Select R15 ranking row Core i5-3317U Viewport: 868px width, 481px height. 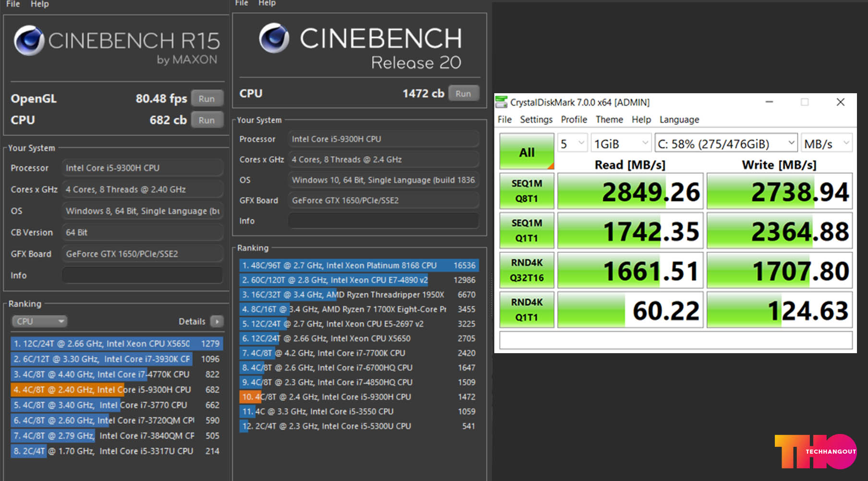click(116, 451)
